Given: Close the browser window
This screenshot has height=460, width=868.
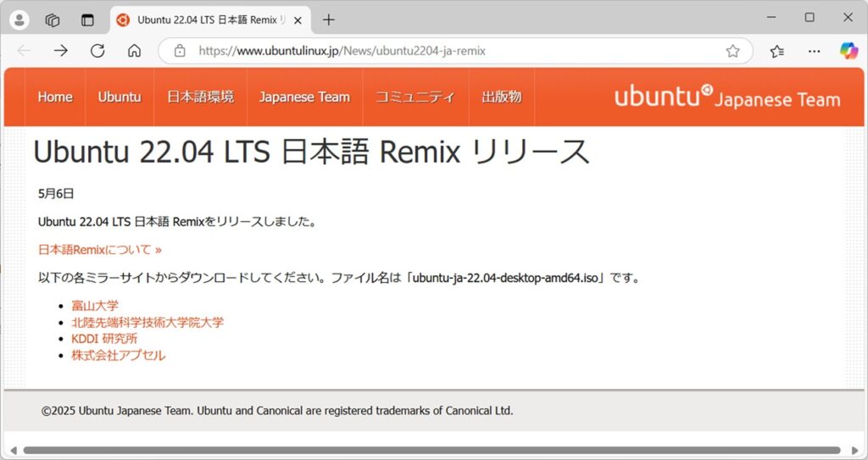Looking at the screenshot, I should (848, 18).
